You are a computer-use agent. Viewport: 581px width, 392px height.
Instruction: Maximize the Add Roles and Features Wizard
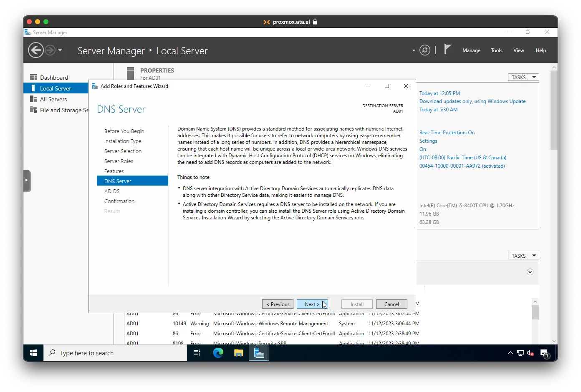(387, 86)
